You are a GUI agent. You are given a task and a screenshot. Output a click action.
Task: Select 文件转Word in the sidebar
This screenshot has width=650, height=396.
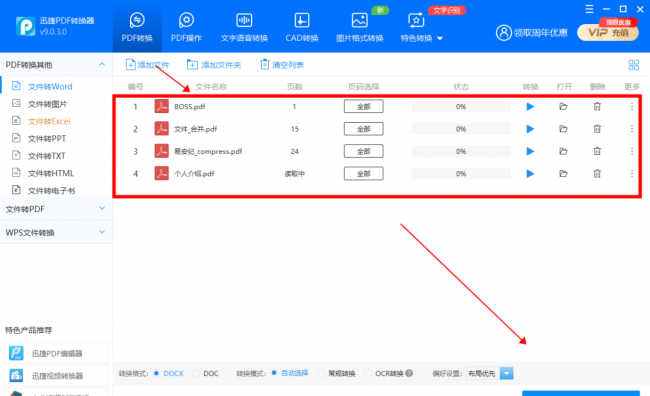(x=50, y=86)
